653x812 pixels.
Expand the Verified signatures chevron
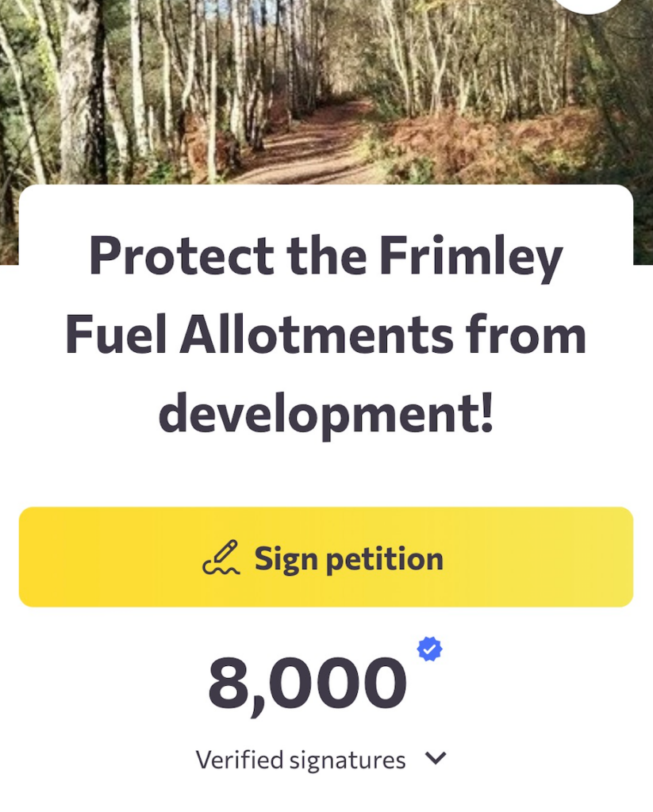pyautogui.click(x=436, y=759)
